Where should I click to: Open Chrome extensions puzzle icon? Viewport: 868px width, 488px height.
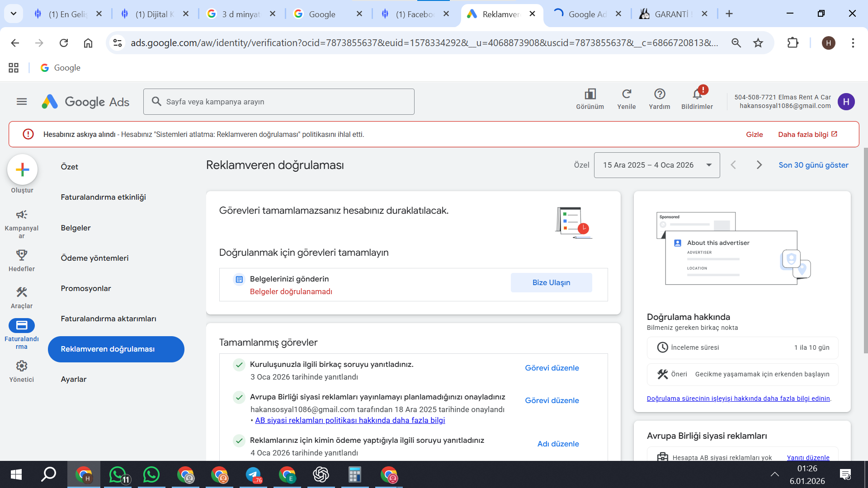793,43
